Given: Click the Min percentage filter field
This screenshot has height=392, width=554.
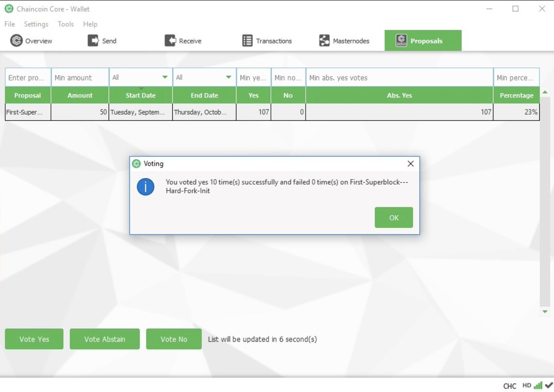Looking at the screenshot, I should (x=516, y=78).
